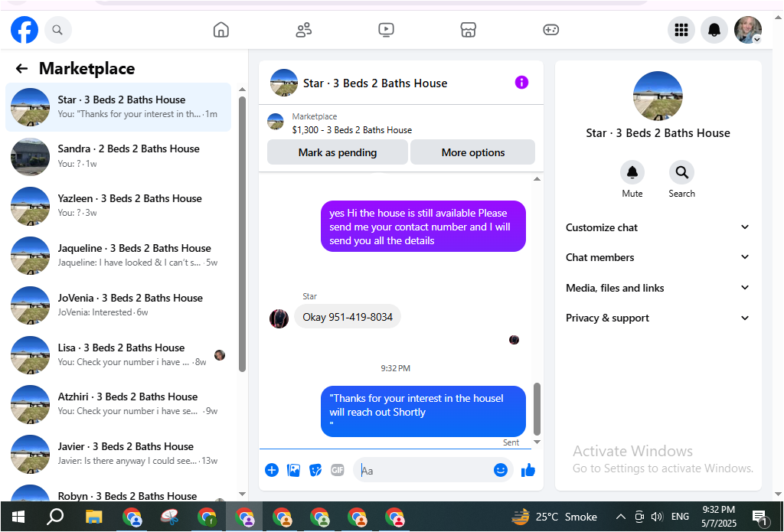Go to the Home feed icon

click(221, 30)
